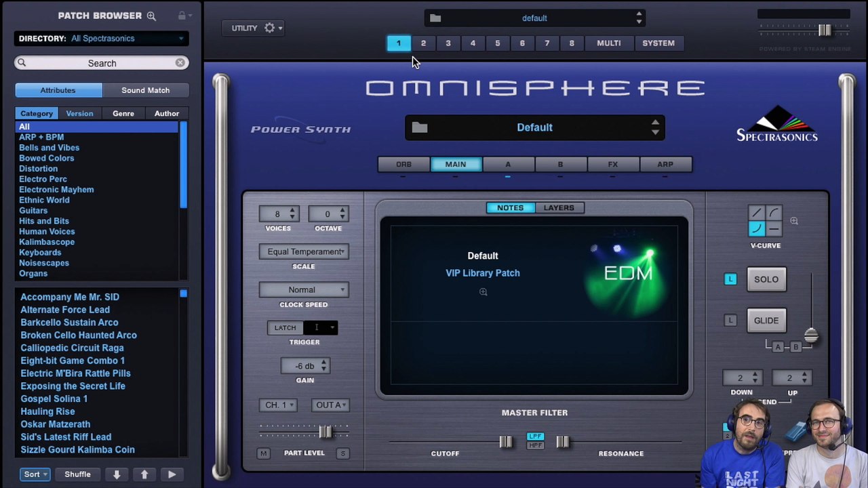Switch to the ORB tab
This screenshot has width=868, height=488.
coord(403,164)
